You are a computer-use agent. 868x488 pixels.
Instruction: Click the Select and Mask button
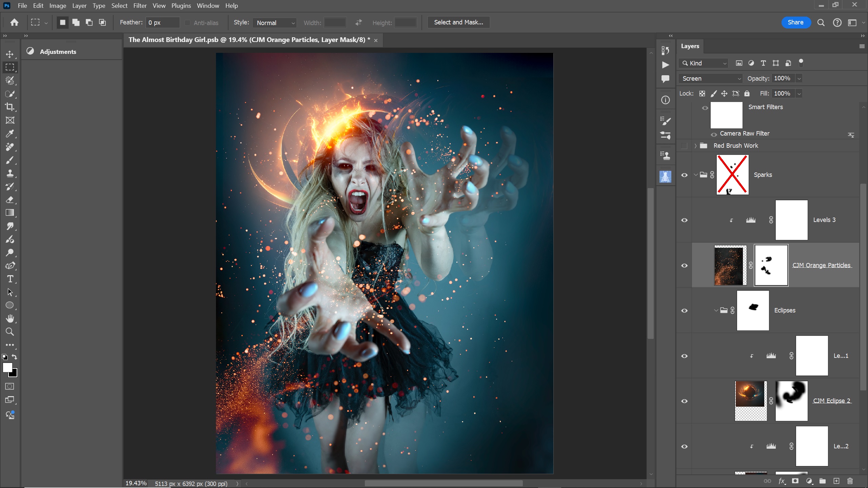tap(458, 22)
